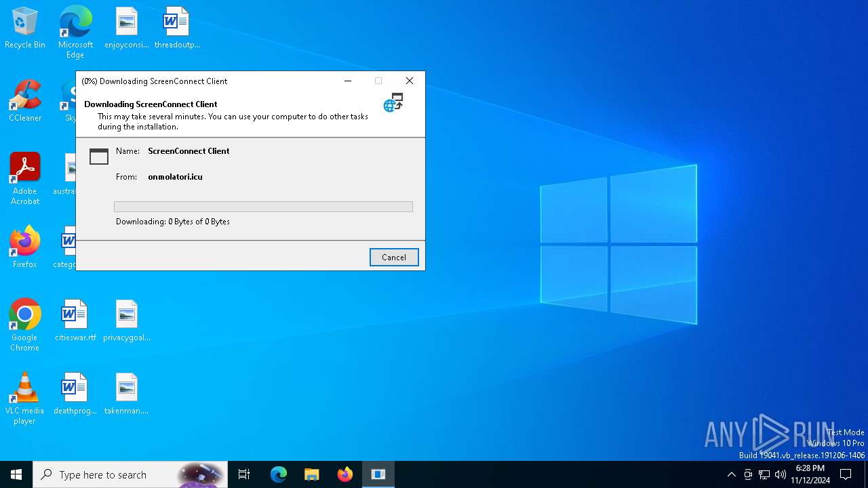Open Task View from the taskbar
This screenshot has width=868, height=488.
point(244,474)
